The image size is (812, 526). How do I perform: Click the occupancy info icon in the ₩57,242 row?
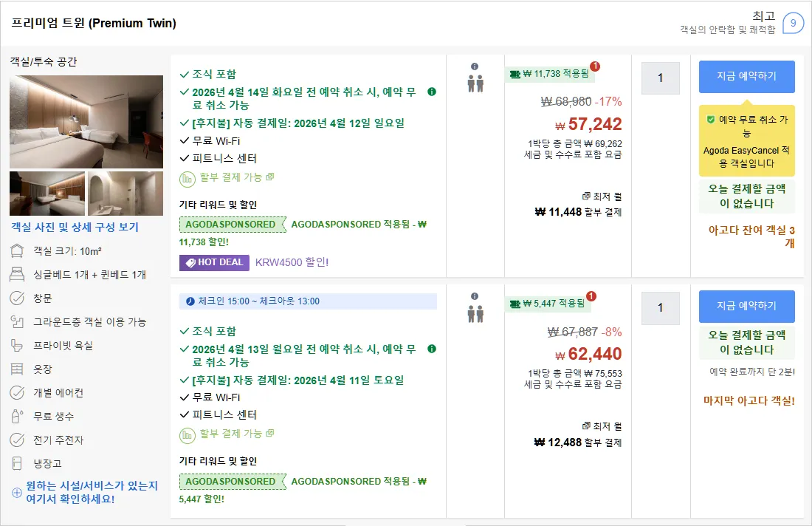(x=475, y=66)
